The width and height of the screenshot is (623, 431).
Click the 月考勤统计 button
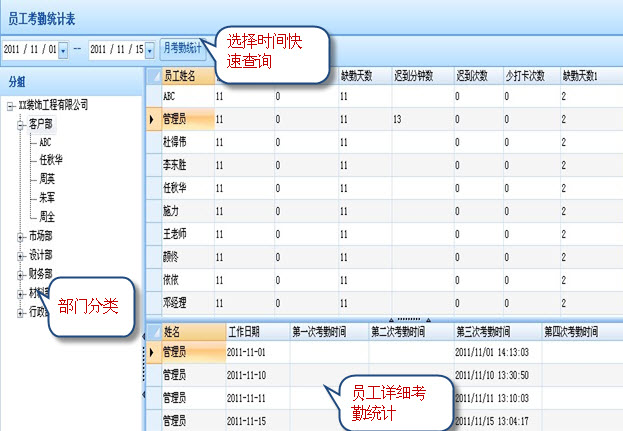[181, 48]
